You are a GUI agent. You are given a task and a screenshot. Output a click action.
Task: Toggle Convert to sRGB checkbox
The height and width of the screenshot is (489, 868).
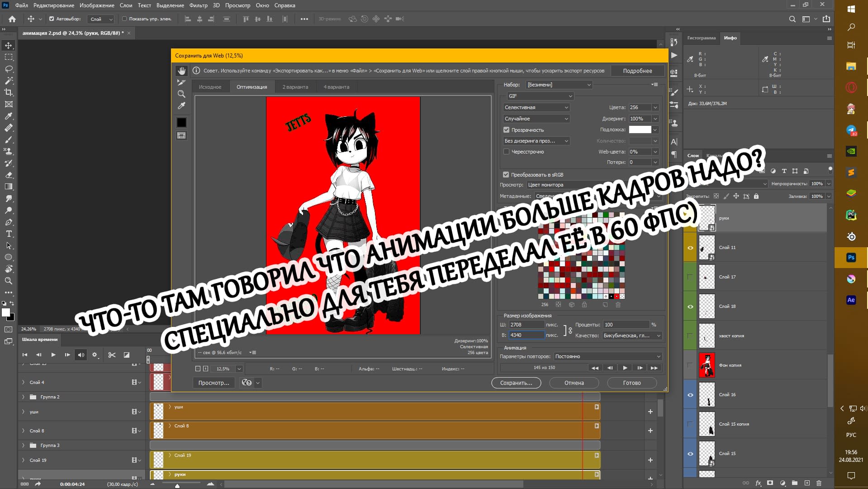506,175
